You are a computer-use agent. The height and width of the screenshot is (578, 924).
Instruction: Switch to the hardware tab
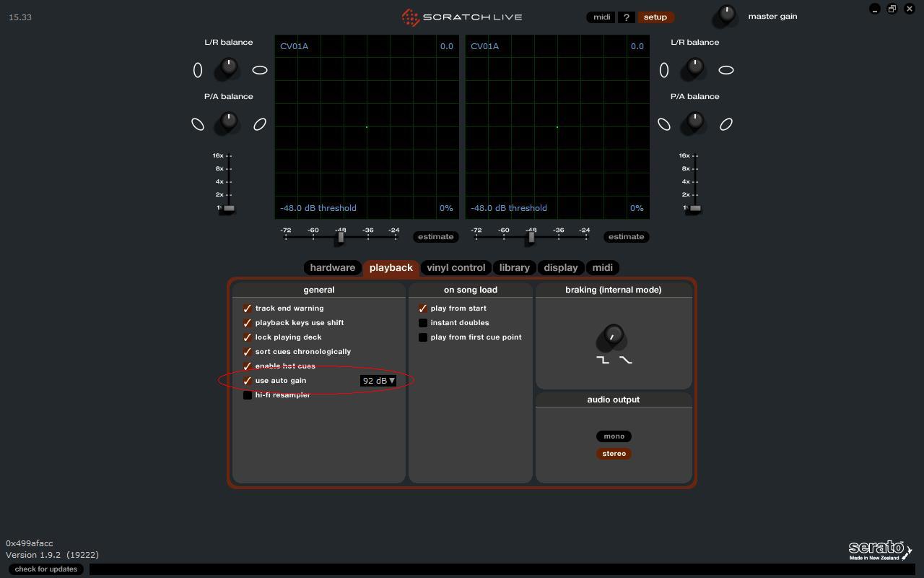[332, 267]
